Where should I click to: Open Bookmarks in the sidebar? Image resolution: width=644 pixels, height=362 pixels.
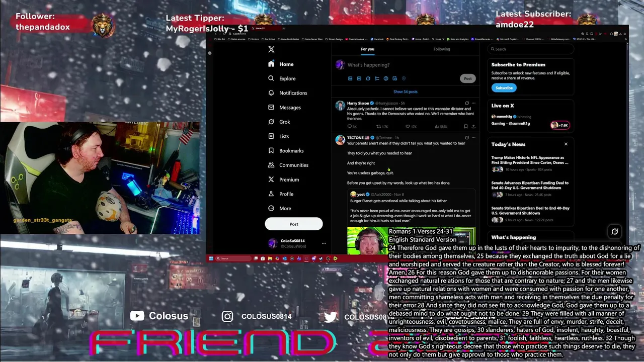286,151
